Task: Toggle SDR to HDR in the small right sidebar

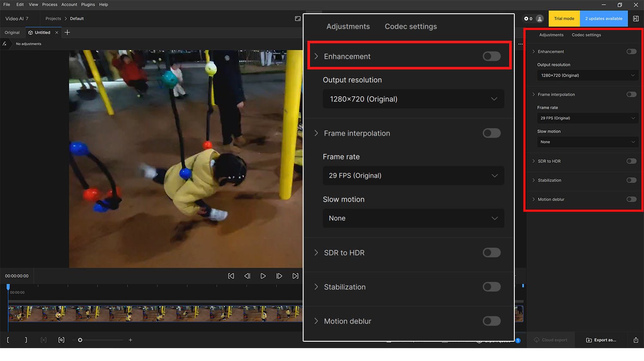Action: click(631, 161)
